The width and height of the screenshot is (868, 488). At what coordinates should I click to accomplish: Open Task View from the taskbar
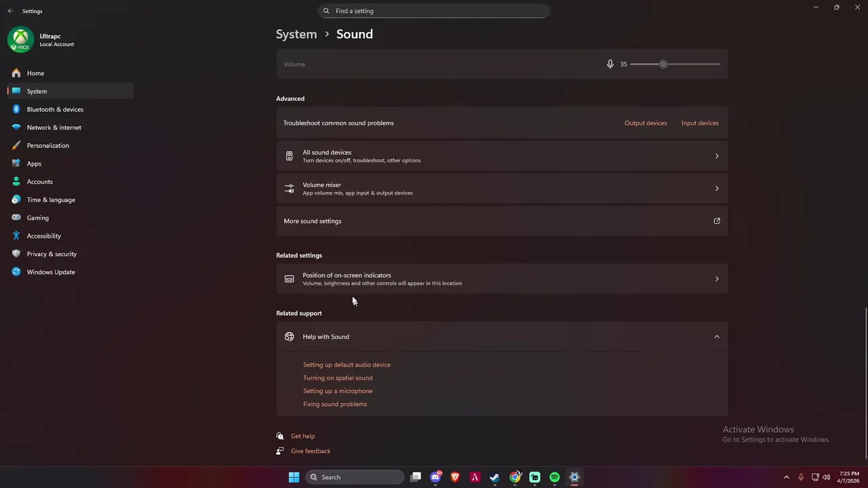point(416,477)
